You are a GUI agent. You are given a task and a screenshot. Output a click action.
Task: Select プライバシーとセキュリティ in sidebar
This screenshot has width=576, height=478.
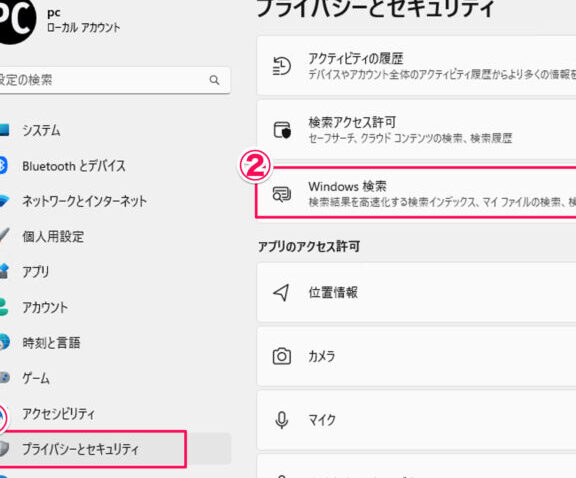coord(115,449)
